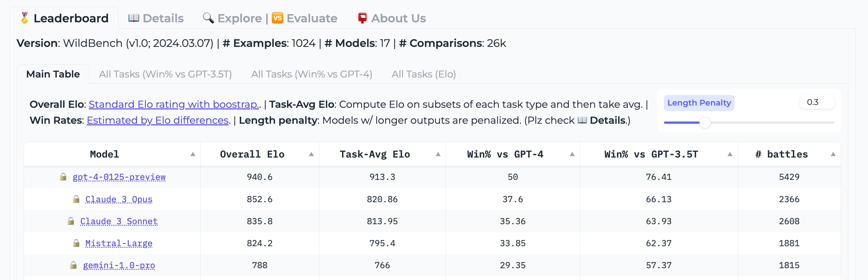Sort the table by Overall Elo column
Screen dimensions: 868x280
pos(311,155)
